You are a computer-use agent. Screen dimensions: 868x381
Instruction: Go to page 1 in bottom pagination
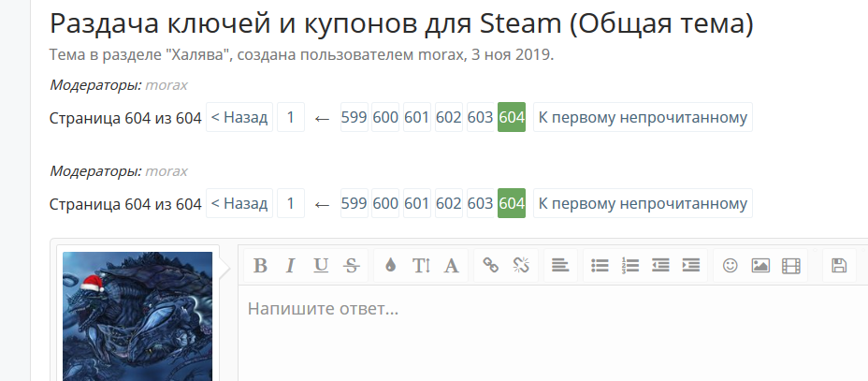[x=291, y=204]
